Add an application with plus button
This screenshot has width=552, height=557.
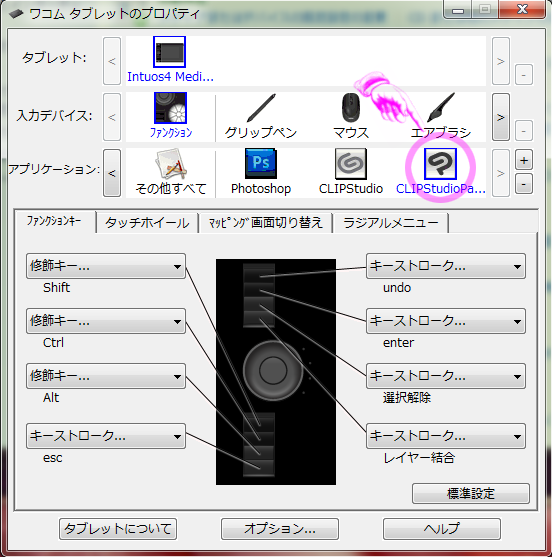click(x=524, y=161)
